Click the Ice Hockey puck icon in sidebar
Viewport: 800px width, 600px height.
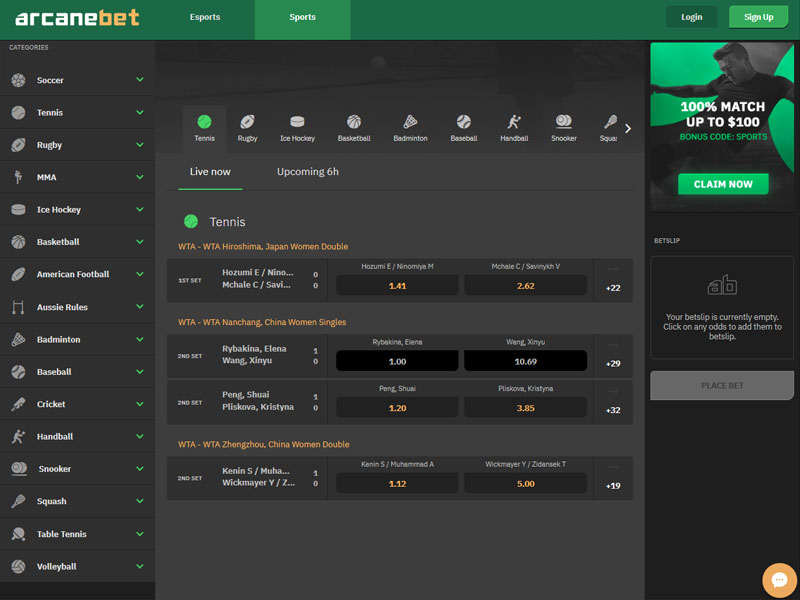[x=18, y=209]
